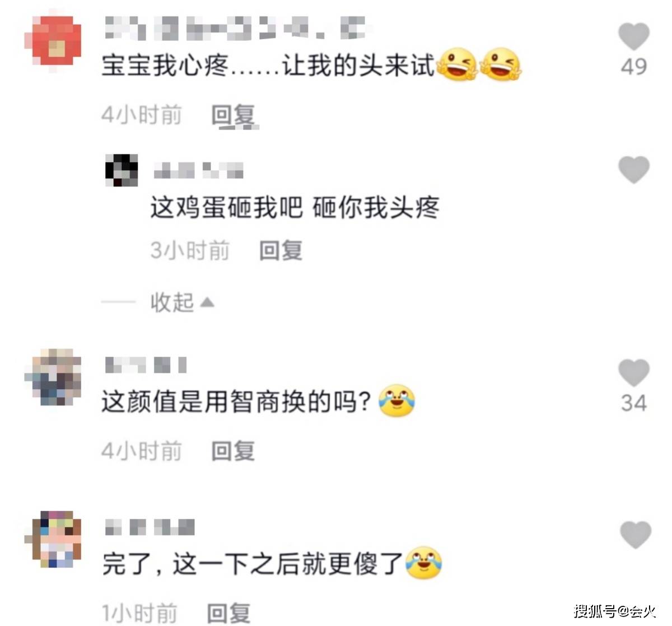Click 回复 under the 1小时前 comment
Image resolution: width=672 pixels, height=626 pixels.
point(229,613)
